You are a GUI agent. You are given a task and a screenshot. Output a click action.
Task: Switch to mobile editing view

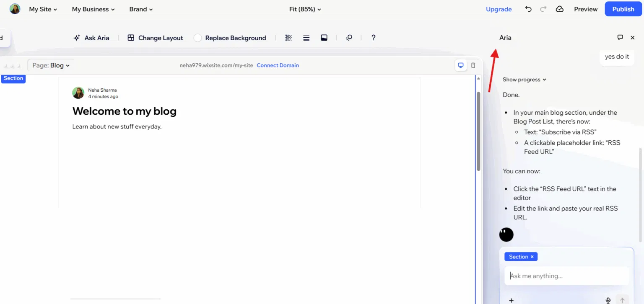point(473,65)
